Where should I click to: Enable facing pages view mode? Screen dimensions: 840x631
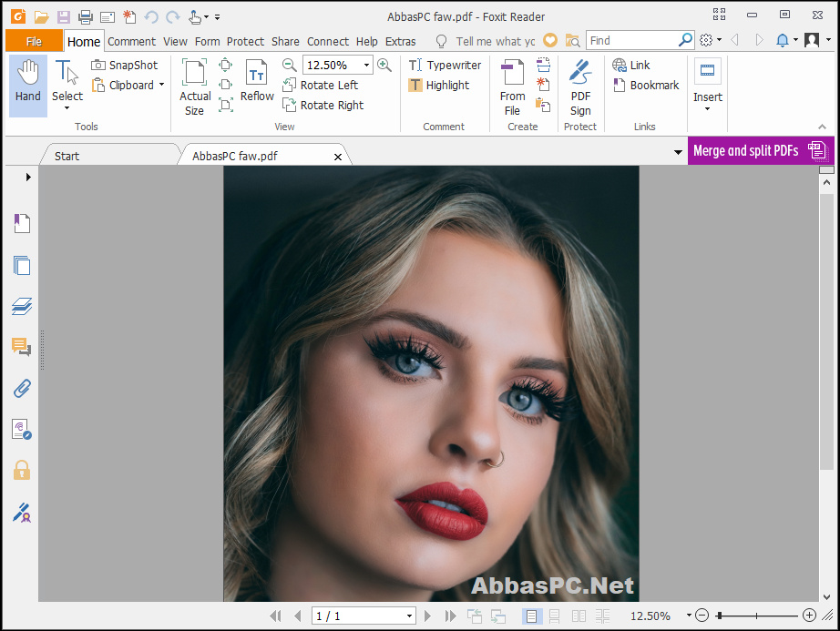click(579, 616)
